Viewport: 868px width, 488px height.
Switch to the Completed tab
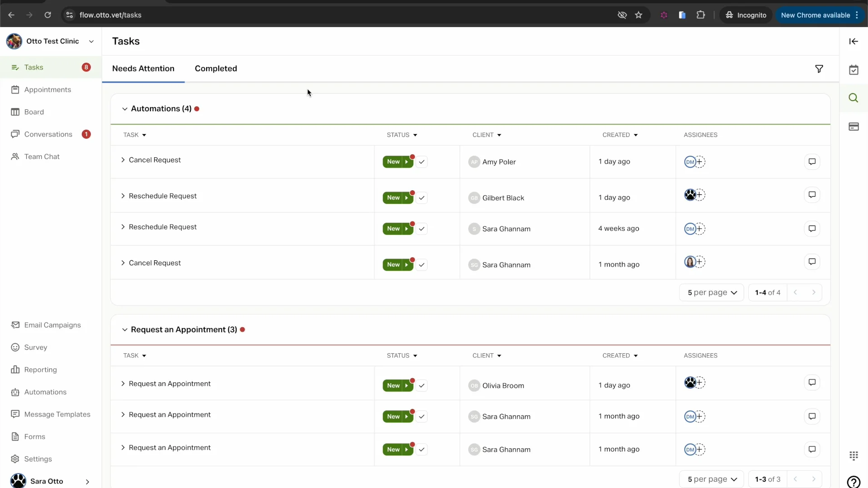tap(216, 69)
